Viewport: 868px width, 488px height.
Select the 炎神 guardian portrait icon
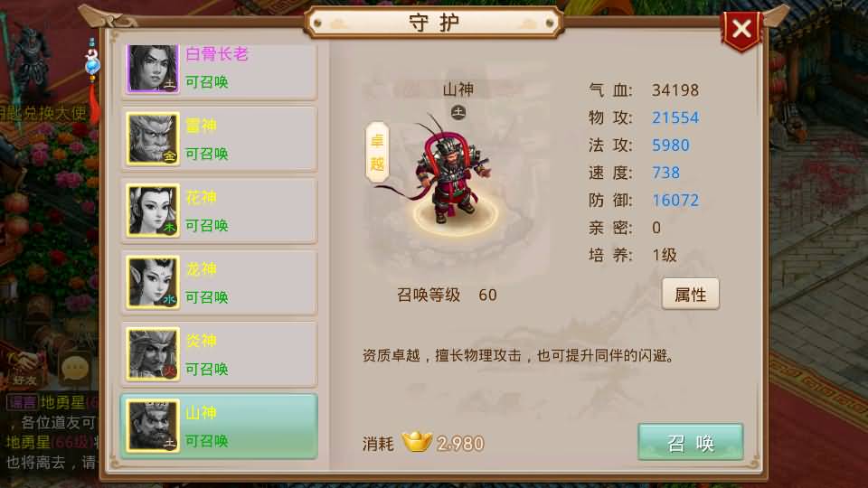pos(154,354)
